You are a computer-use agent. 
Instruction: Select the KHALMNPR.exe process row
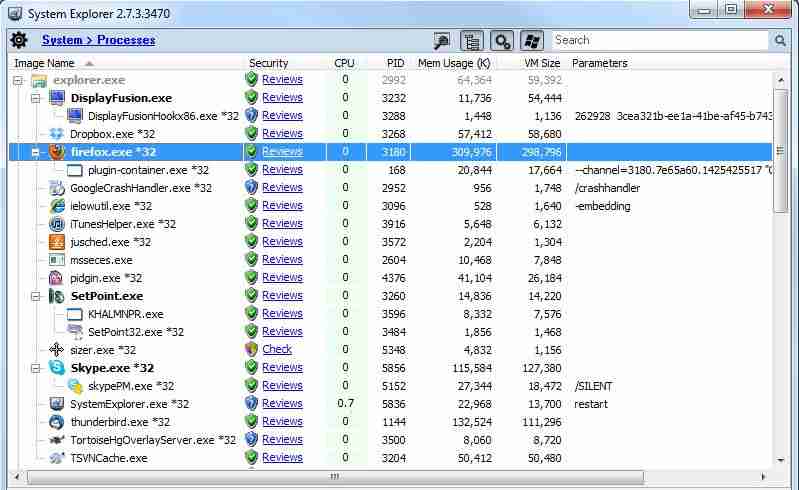coord(390,314)
